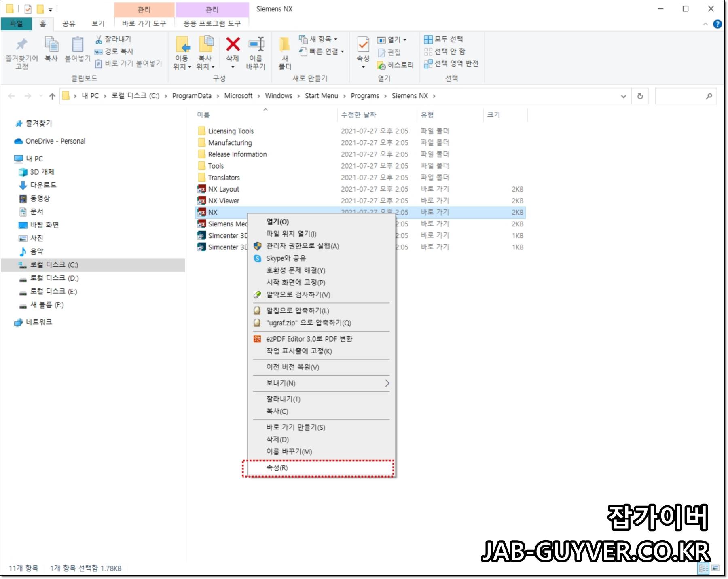Choose Delete (삭제) in the context menu

(321, 440)
